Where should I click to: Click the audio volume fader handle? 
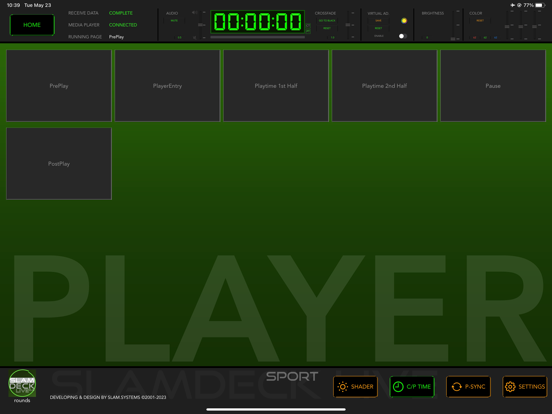(x=200, y=25)
